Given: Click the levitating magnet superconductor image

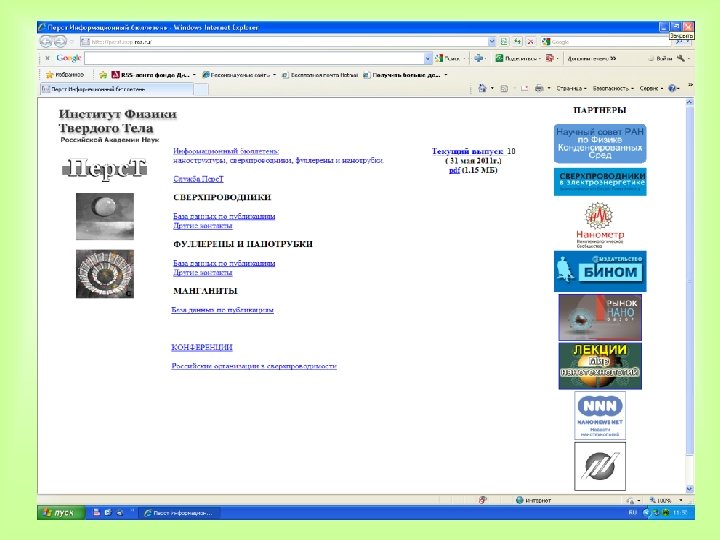Looking at the screenshot, I should tap(105, 216).
